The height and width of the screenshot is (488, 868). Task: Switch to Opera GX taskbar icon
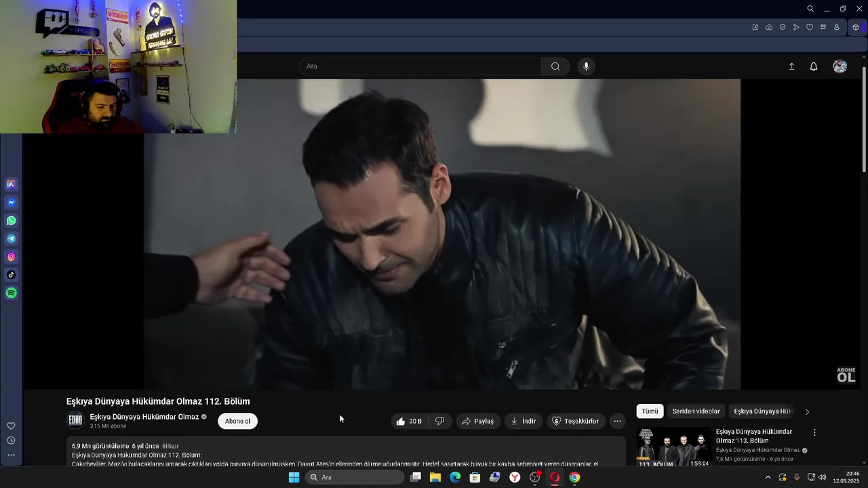555,477
